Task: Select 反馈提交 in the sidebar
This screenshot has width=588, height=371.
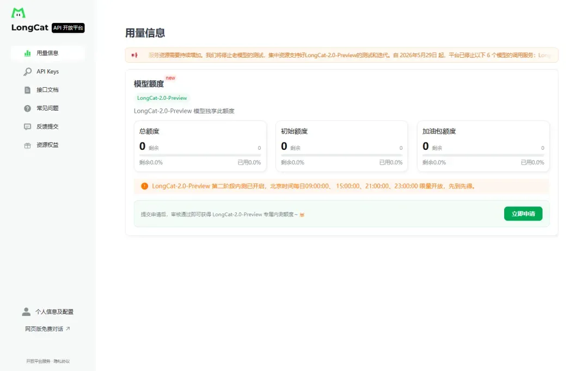Action: (x=47, y=127)
